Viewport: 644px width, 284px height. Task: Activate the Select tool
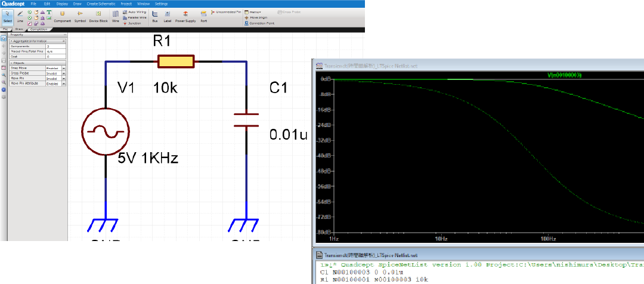point(7,16)
